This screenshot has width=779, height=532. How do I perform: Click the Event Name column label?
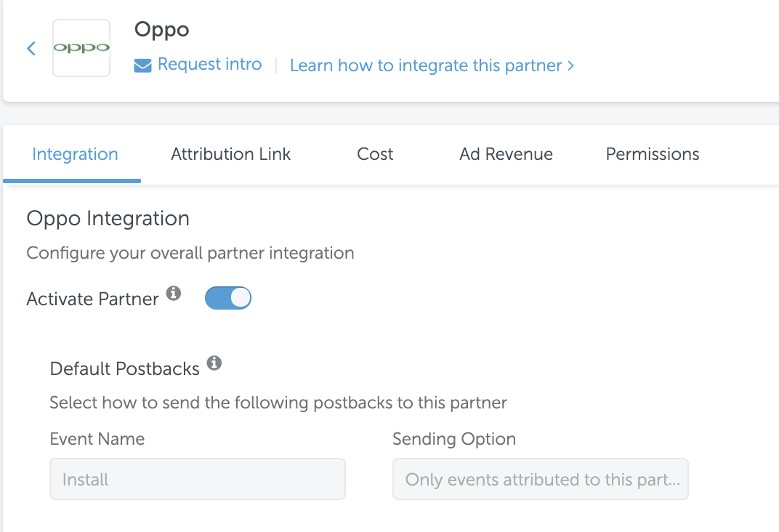pyautogui.click(x=97, y=439)
